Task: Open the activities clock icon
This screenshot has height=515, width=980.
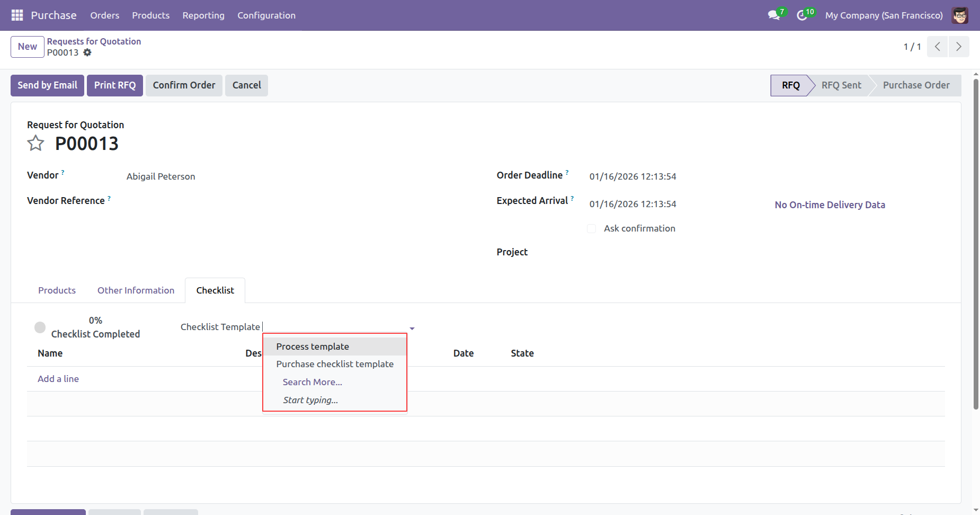Action: tap(802, 15)
